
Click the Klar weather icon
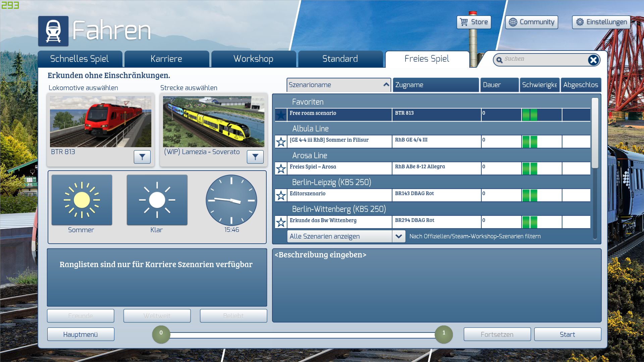157,200
